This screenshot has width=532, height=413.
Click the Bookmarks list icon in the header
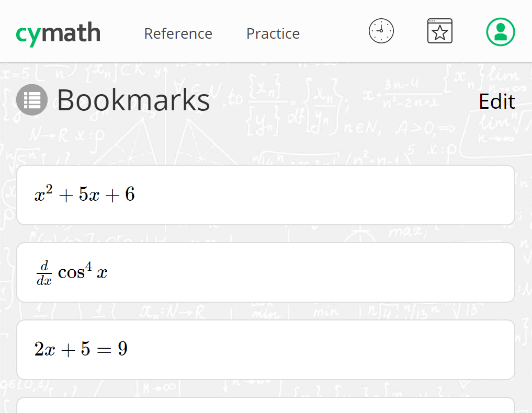[31, 100]
